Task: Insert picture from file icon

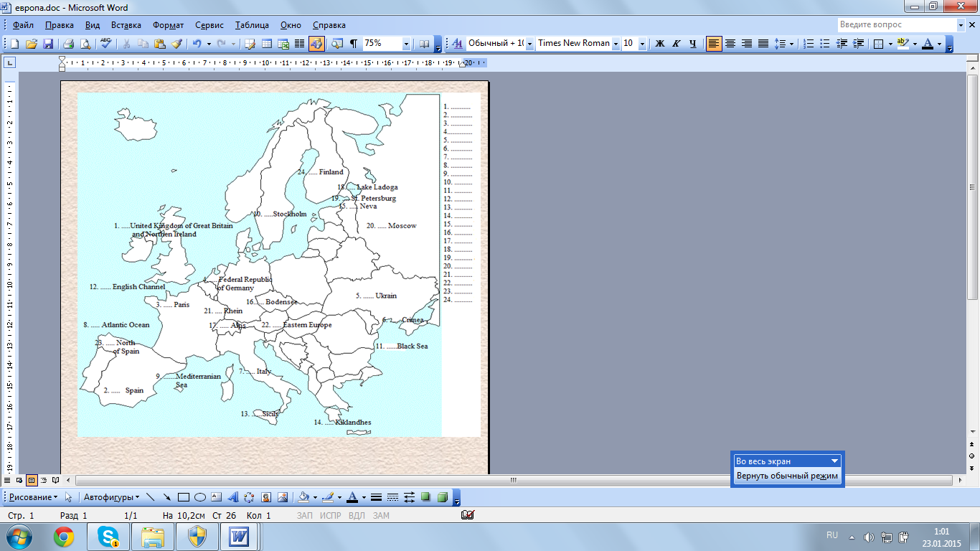Action: (283, 496)
